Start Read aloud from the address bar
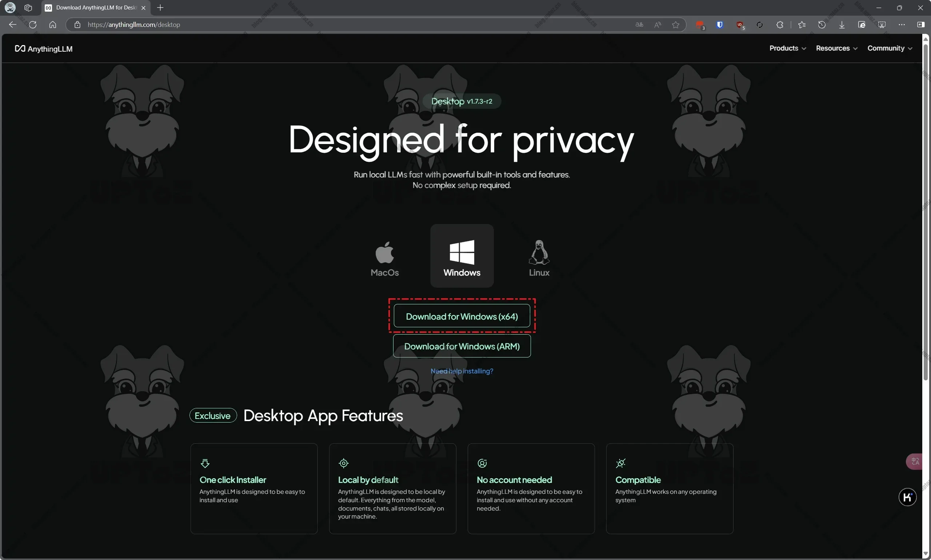Viewport: 931px width, 560px height. click(x=658, y=24)
